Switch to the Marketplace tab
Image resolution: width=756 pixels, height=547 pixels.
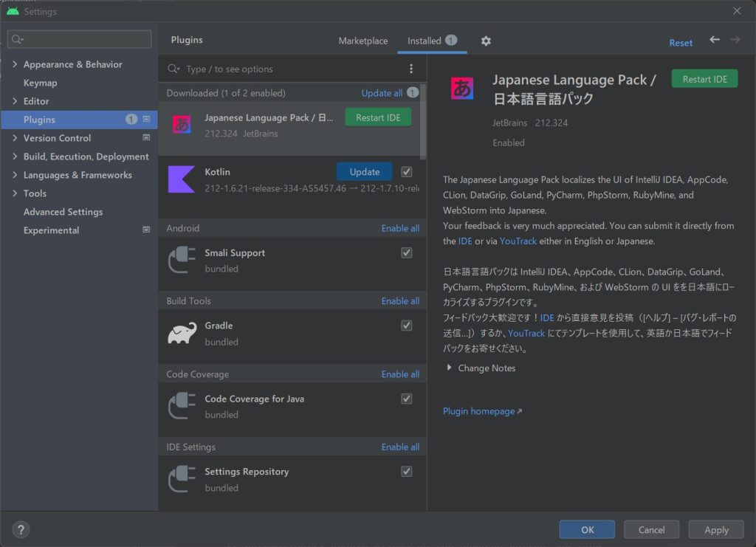363,41
